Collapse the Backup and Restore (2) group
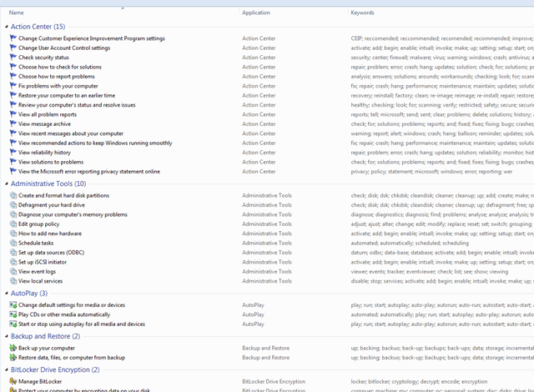 click(7, 336)
